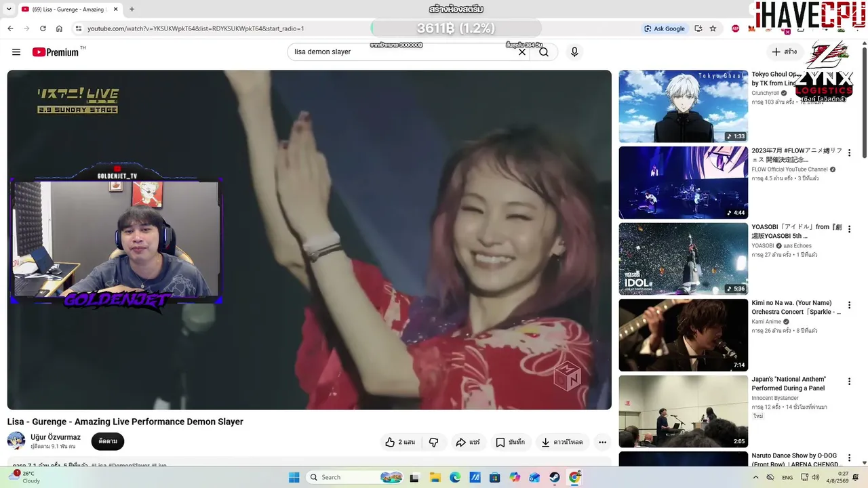
Task: Click the YouTube search input field
Action: click(x=403, y=52)
